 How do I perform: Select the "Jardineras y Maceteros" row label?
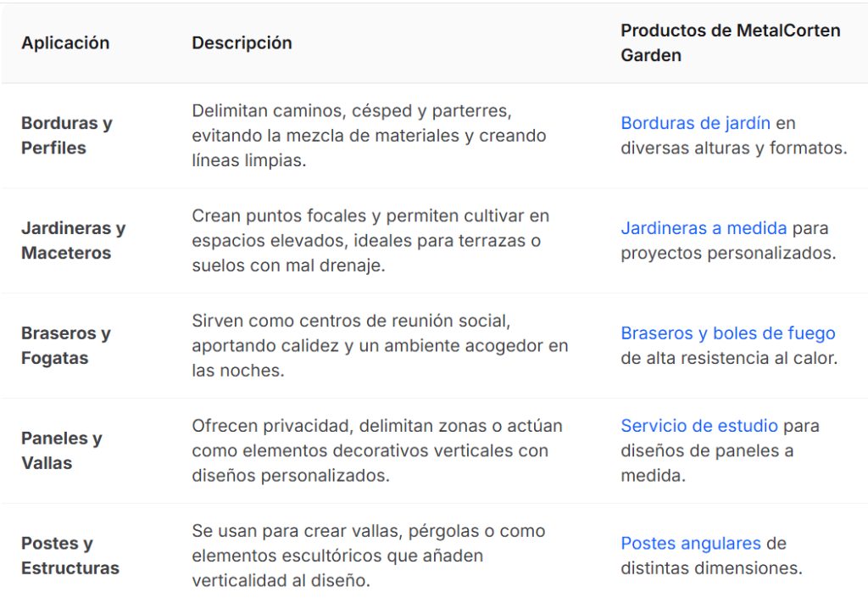point(73,240)
